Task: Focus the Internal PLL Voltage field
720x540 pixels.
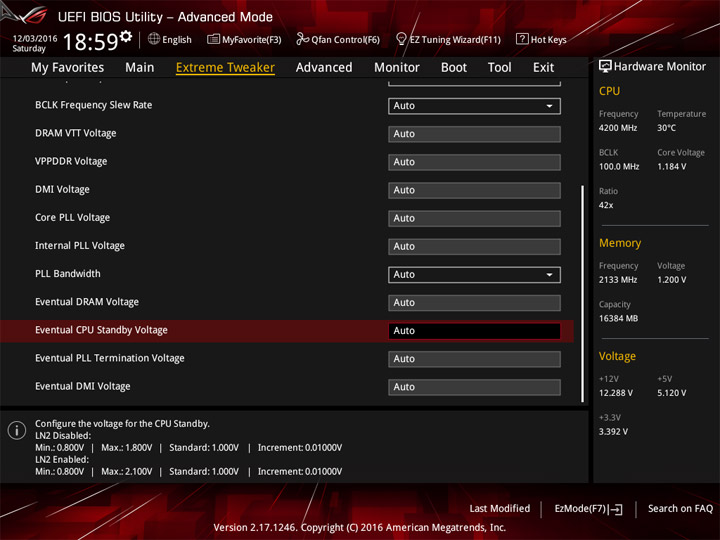Action: pyautogui.click(x=474, y=247)
